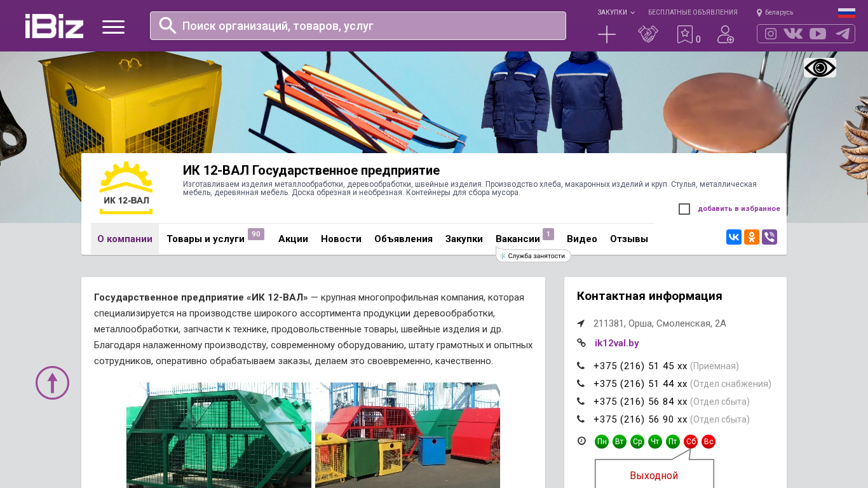Open the О компании tab

[x=125, y=239]
